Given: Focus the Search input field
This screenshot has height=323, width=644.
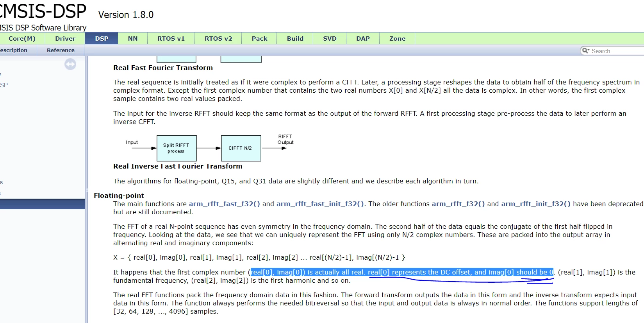Looking at the screenshot, I should [x=617, y=51].
